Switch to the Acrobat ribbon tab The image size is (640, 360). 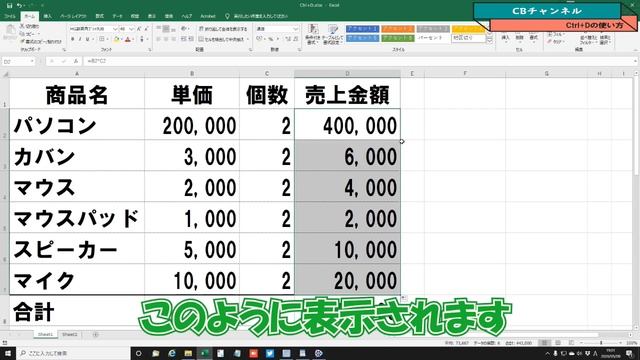pos(208,16)
